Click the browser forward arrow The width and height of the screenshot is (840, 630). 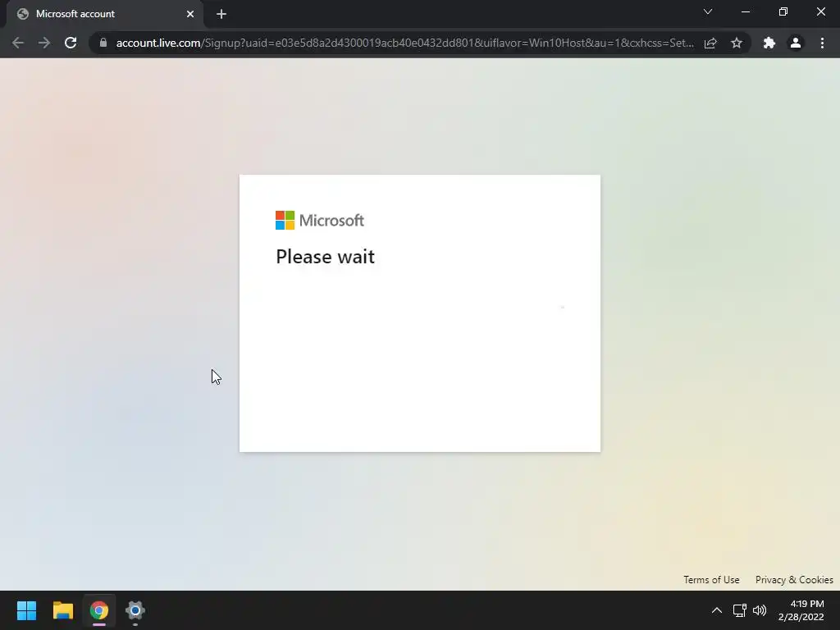44,43
